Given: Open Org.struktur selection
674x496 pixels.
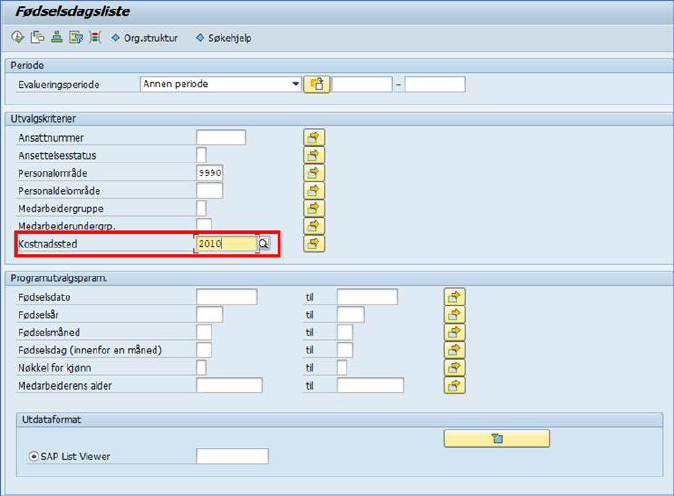Looking at the screenshot, I should (144, 38).
